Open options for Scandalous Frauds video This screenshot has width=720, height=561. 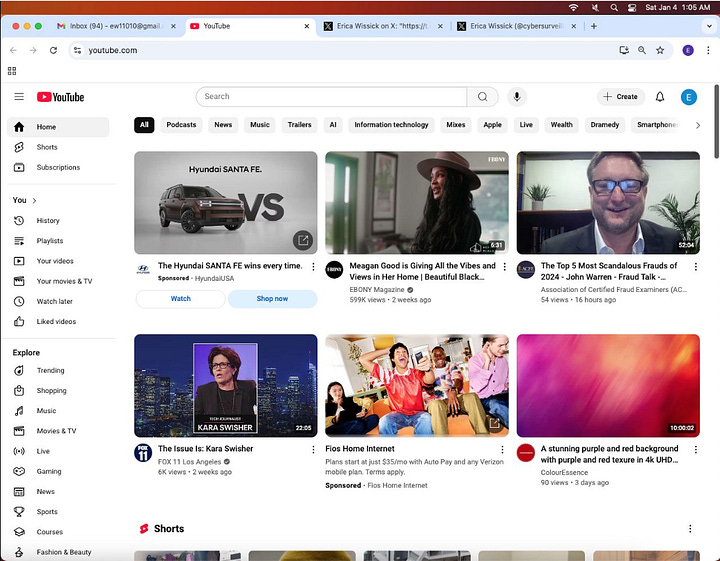coord(696,267)
